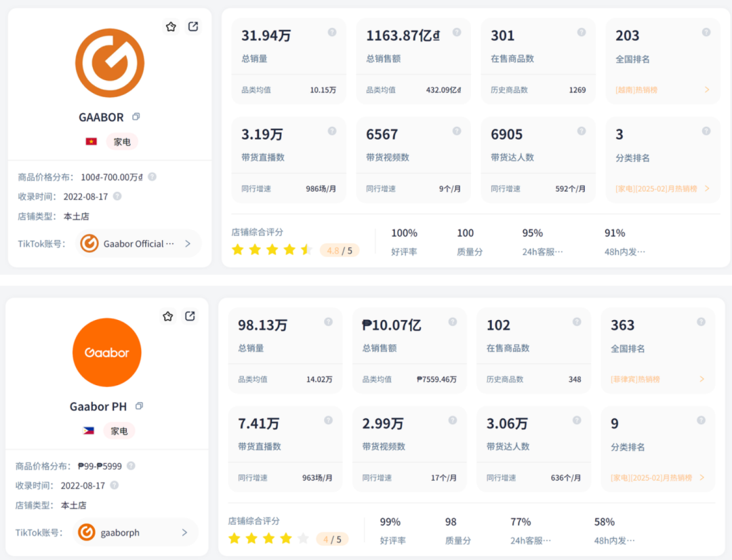The image size is (732, 560).
Task: Open GAABOR store in external link
Action: (x=192, y=26)
